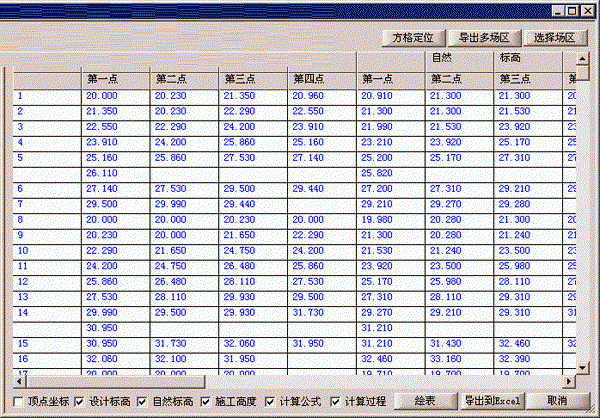Cancel with the 取消 button
This screenshot has width=600, height=418.
click(557, 401)
